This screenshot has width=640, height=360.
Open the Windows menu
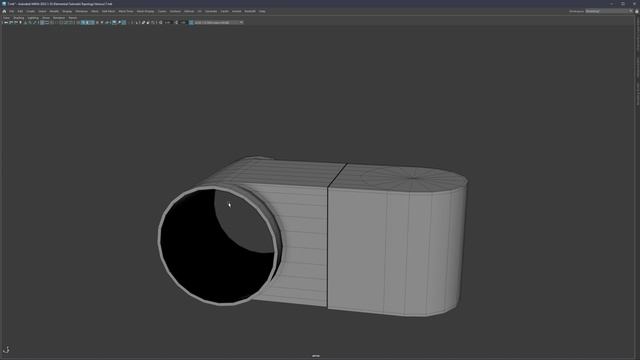coord(81,11)
